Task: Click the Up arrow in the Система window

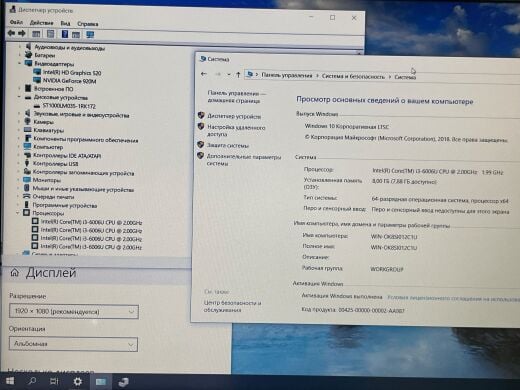Action: [238, 75]
